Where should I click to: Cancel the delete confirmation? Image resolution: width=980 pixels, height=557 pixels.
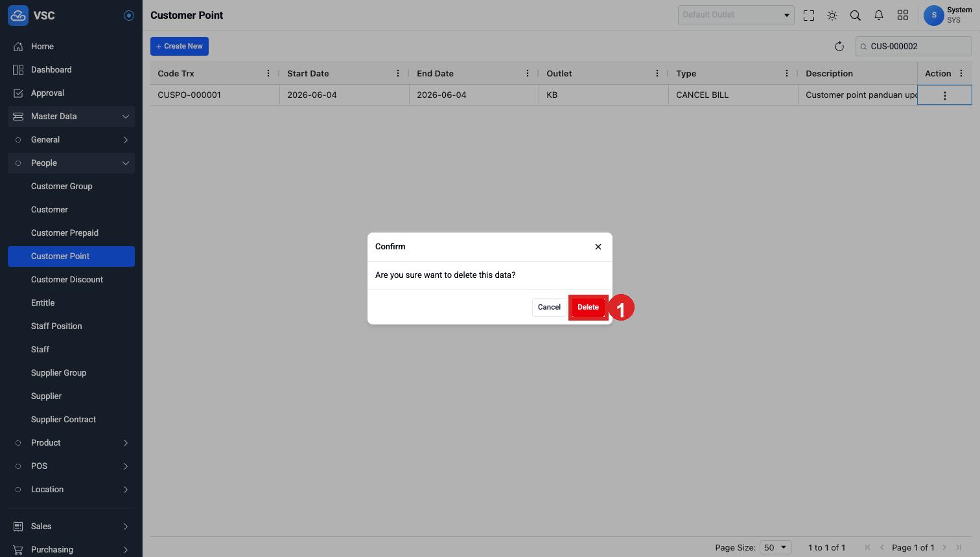coord(549,307)
